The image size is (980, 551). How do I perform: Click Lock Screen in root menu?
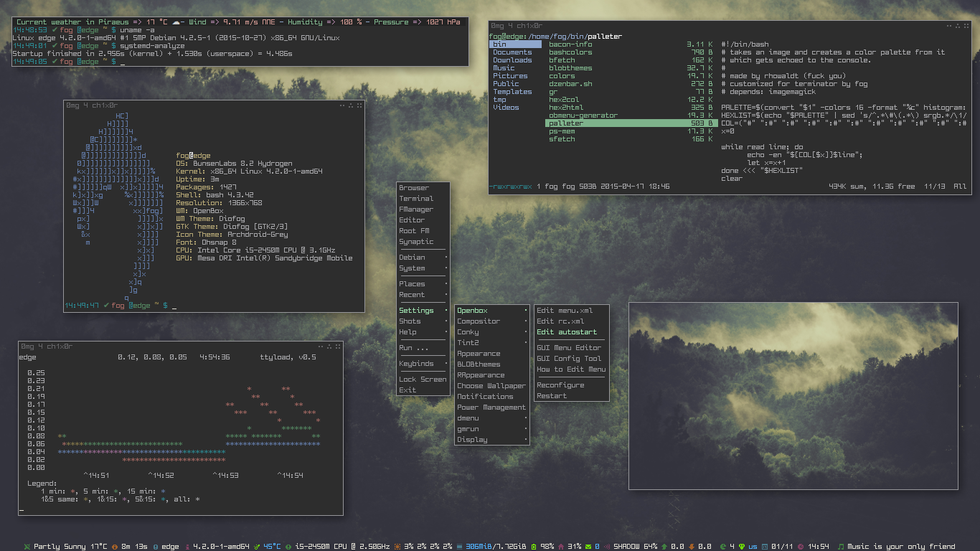click(x=423, y=380)
